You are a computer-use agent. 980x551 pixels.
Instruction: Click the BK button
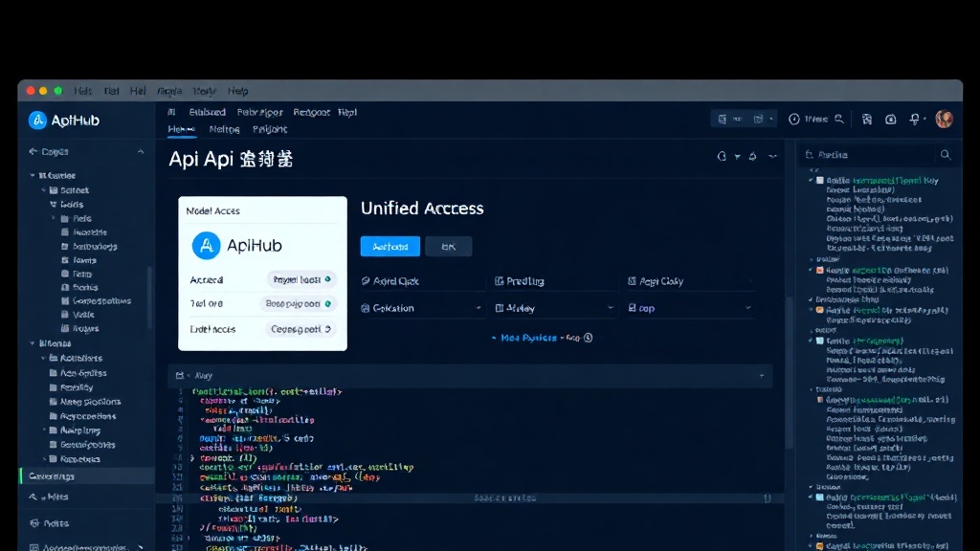(448, 246)
